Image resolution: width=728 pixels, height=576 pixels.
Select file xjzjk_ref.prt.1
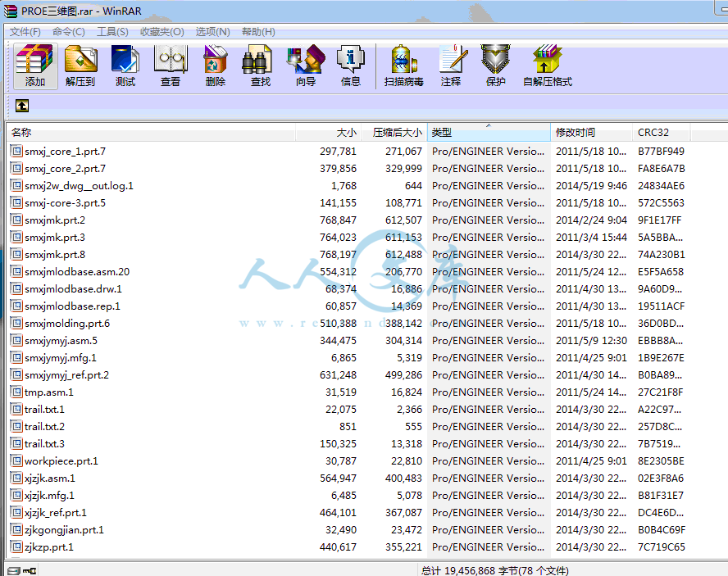click(x=56, y=512)
